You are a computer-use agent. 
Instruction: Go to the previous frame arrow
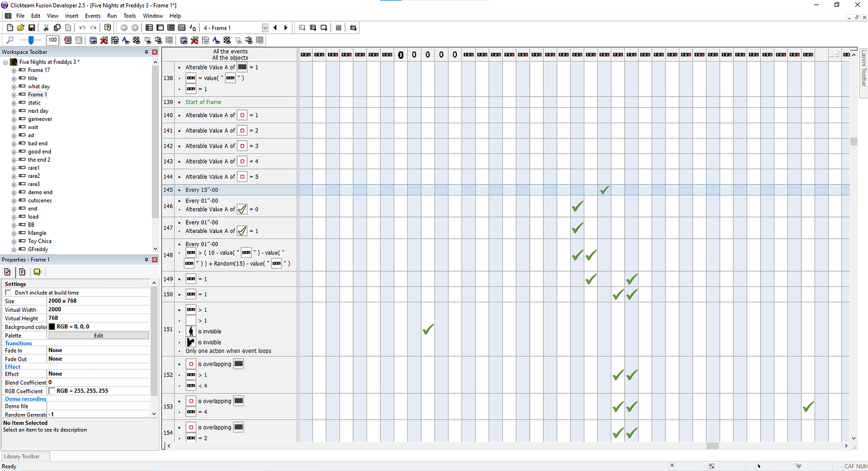click(275, 28)
